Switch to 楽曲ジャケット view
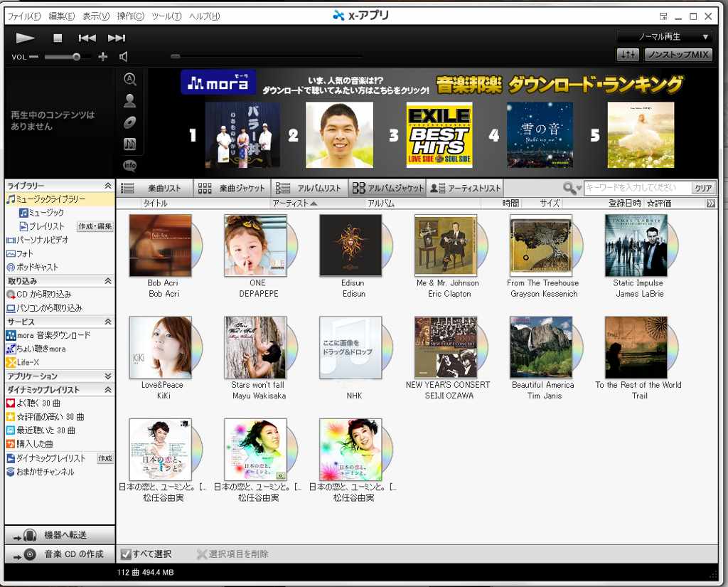The image size is (728, 587). tap(232, 189)
